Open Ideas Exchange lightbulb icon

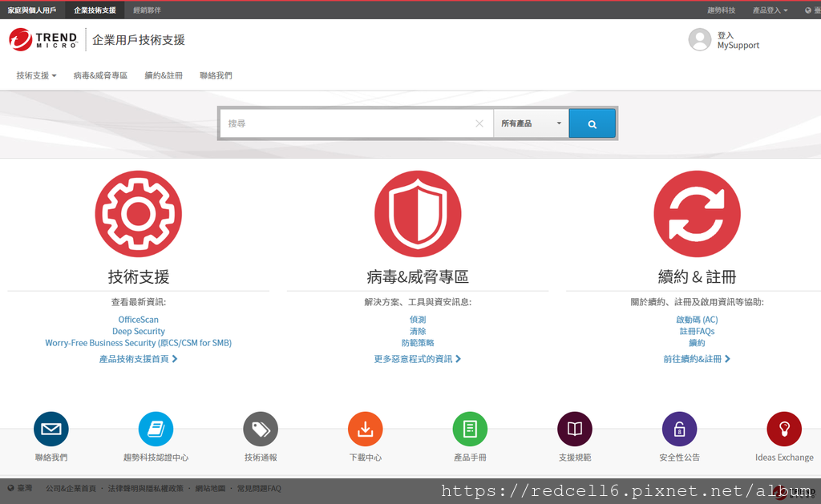tap(784, 429)
